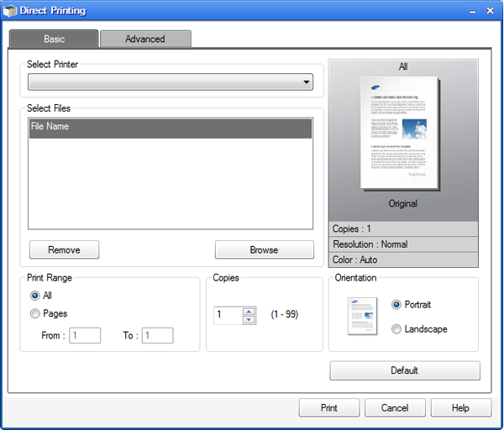504x430 pixels.
Task: Click the Print button
Action: pos(329,408)
